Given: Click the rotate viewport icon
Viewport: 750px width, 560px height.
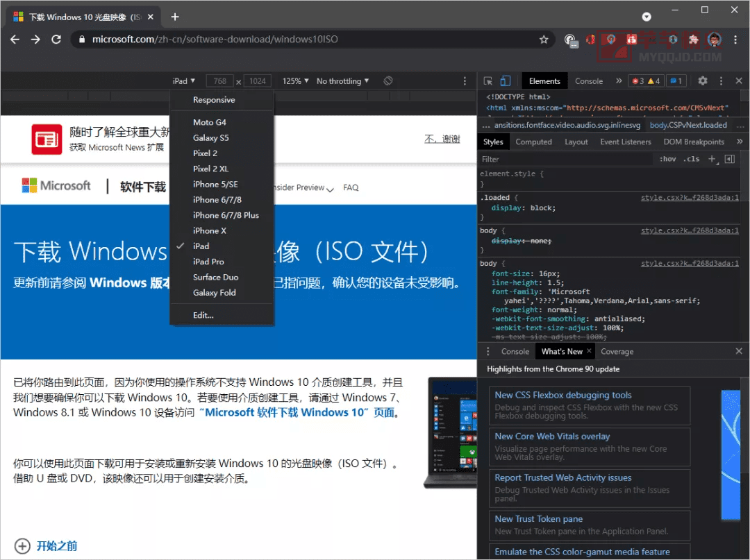Looking at the screenshot, I should (x=388, y=80).
